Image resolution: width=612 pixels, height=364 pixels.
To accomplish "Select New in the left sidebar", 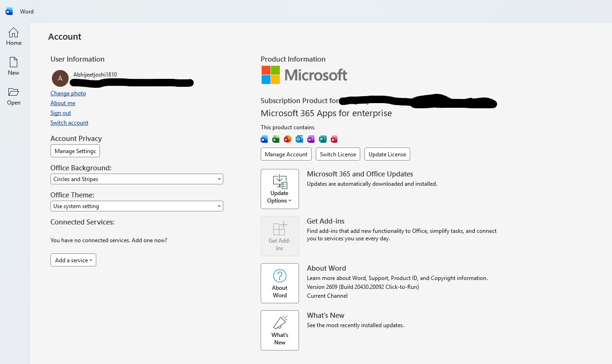I will pos(14,66).
